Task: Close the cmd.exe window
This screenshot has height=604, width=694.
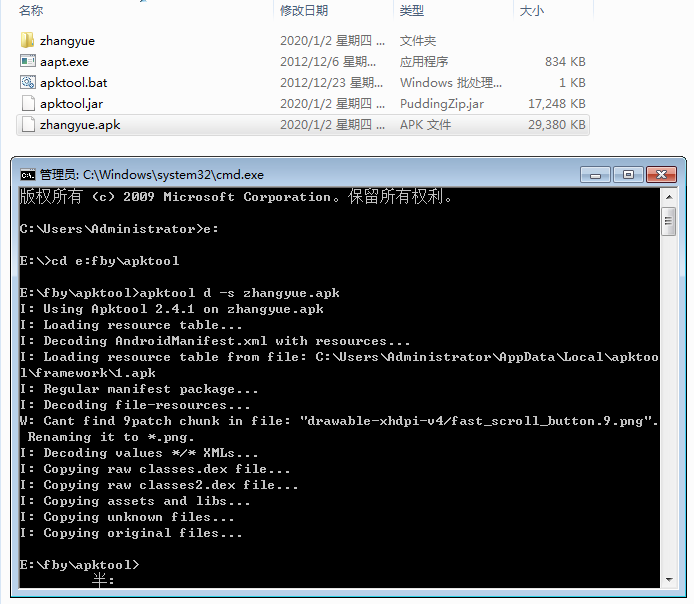Action: point(661,175)
